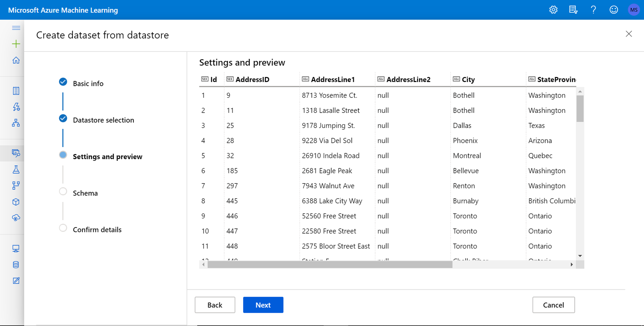Go to Datastore selection step
644x326 pixels.
click(103, 120)
